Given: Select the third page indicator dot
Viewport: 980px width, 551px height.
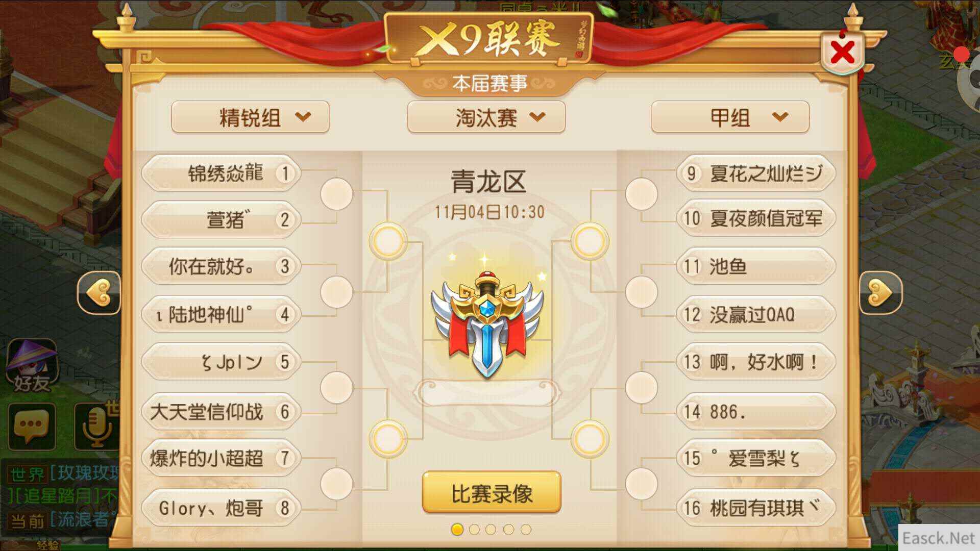Looking at the screenshot, I should (491, 530).
